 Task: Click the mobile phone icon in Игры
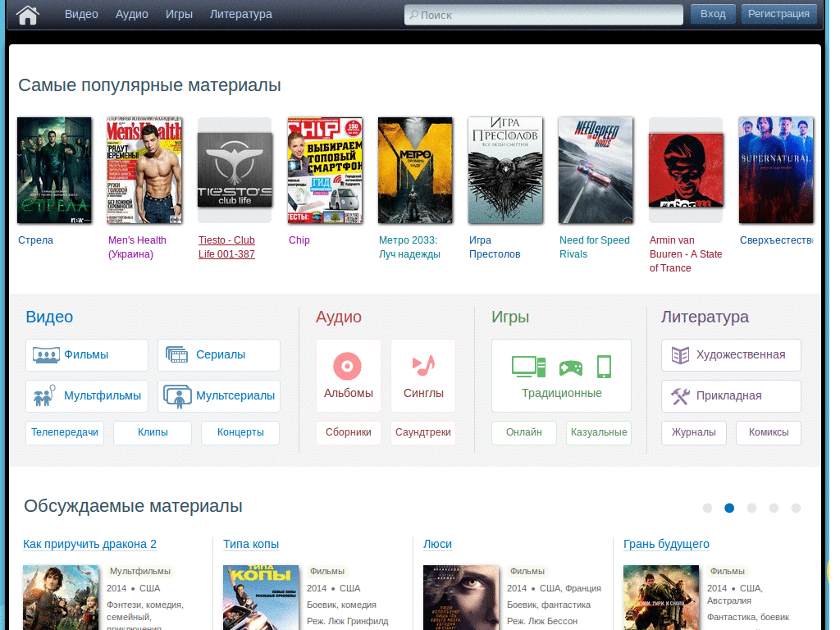click(x=605, y=367)
